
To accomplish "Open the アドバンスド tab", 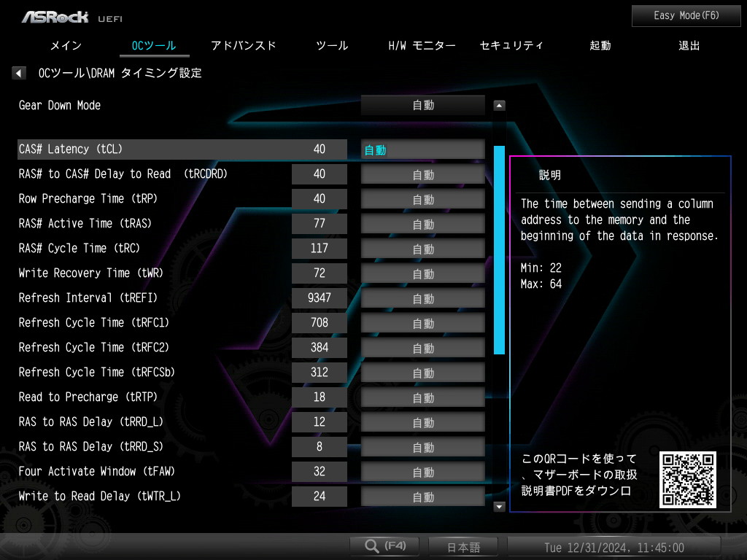I will (244, 46).
